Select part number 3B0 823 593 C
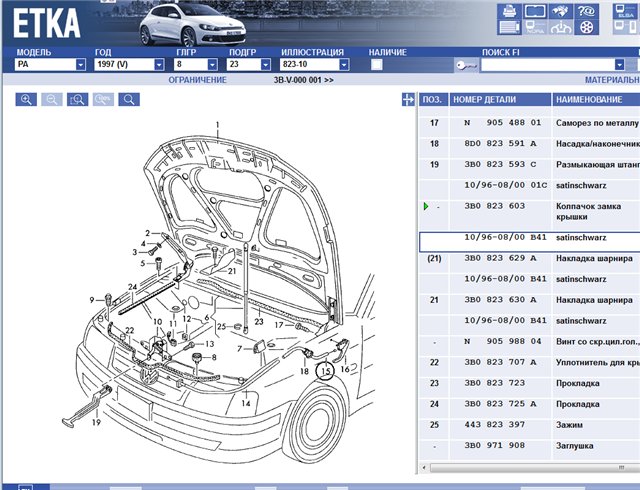The image size is (640, 490). click(x=500, y=164)
